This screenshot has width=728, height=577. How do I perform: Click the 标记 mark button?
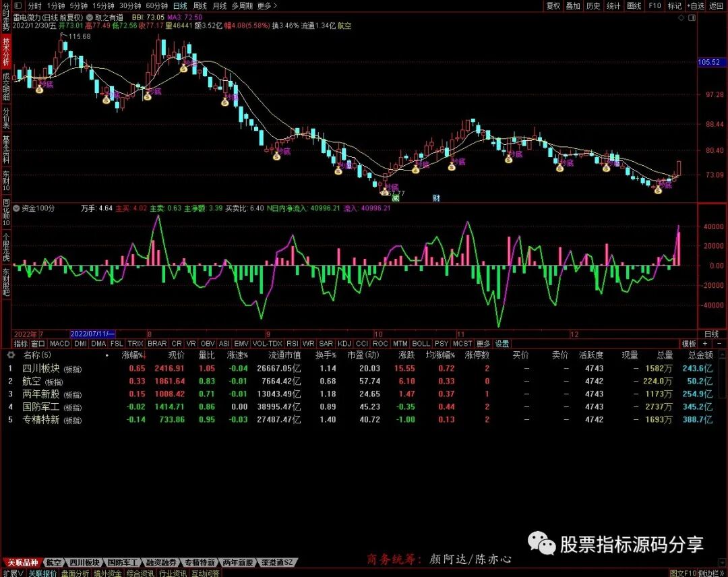pyautogui.click(x=674, y=5)
